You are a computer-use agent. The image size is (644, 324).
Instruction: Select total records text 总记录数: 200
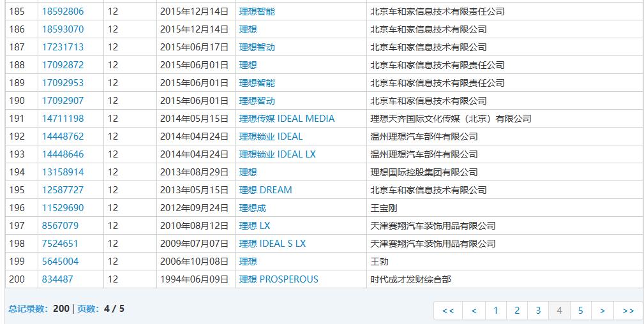[x=39, y=309]
